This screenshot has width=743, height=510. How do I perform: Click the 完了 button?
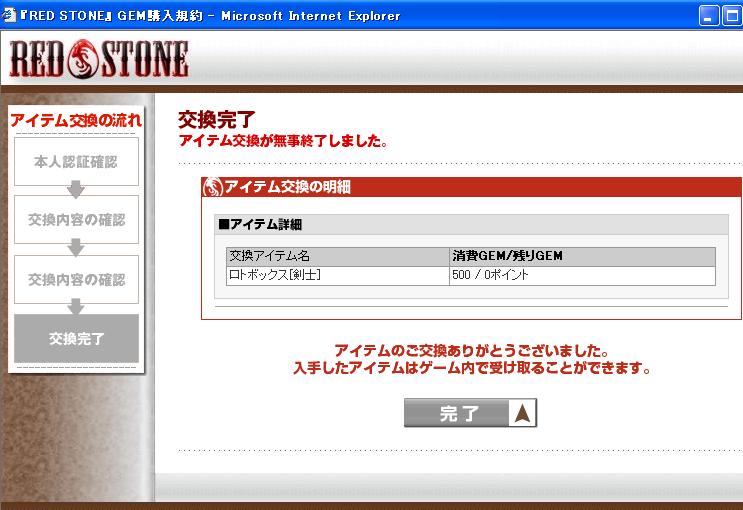click(x=470, y=413)
